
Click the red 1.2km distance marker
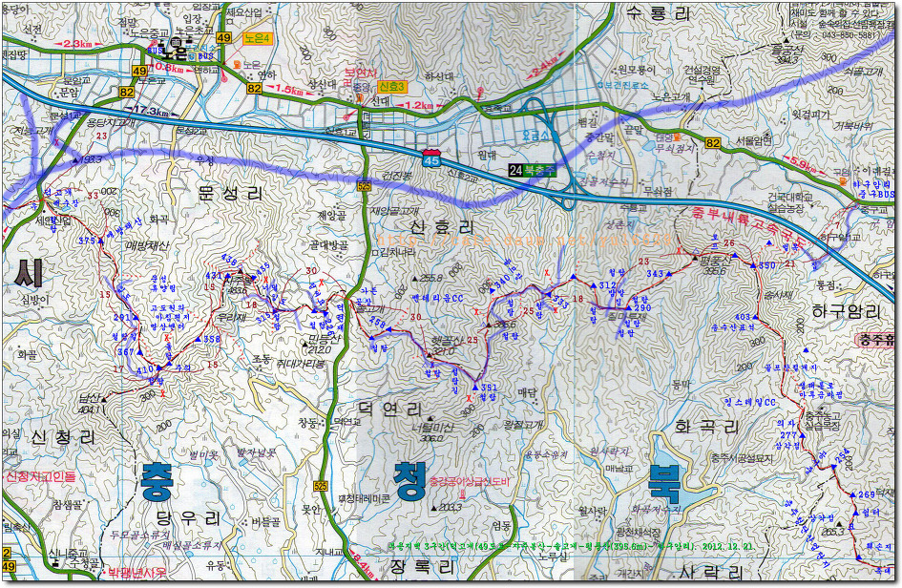(419, 105)
